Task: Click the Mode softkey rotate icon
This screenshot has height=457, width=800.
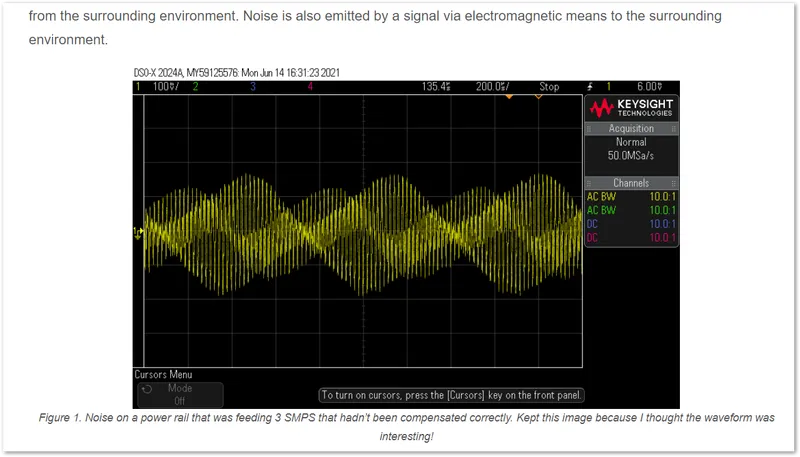Action: tap(146, 389)
